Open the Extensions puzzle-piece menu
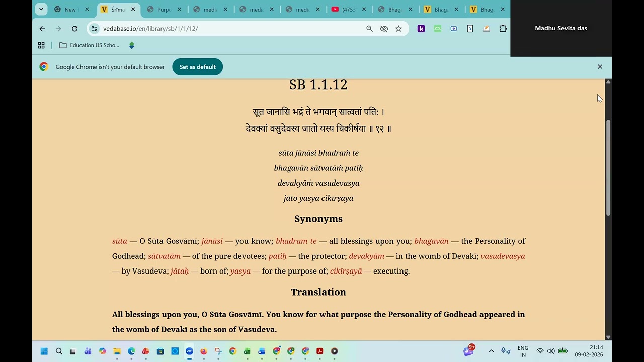The height and width of the screenshot is (362, 644). [503, 29]
